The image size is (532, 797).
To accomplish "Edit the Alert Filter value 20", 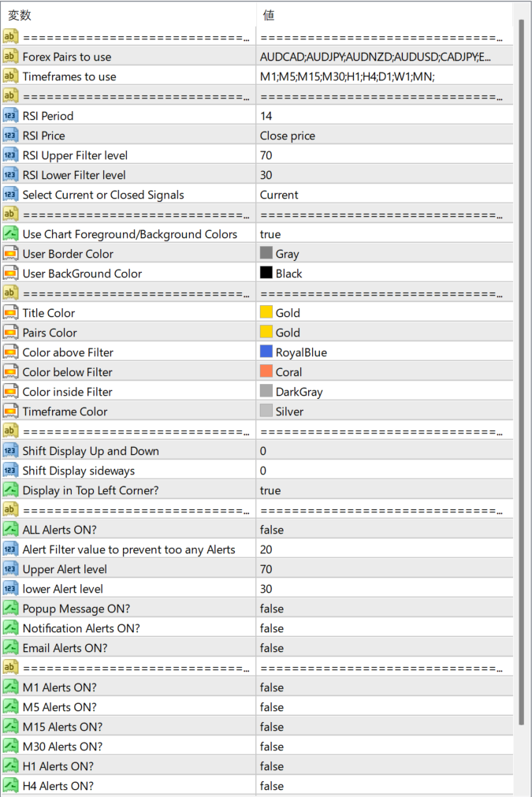I will pyautogui.click(x=385, y=549).
